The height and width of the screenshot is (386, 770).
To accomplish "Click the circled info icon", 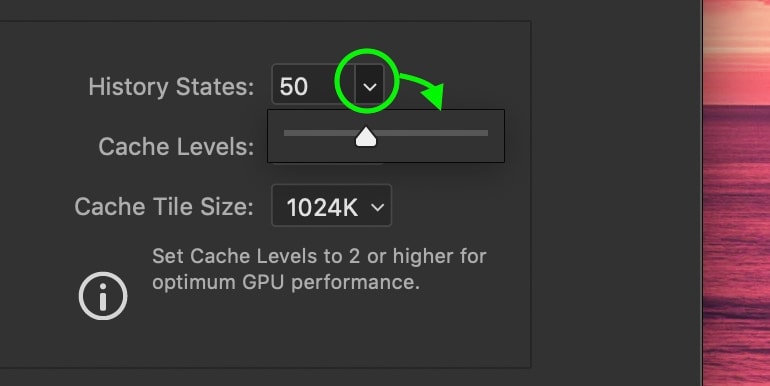I will (x=103, y=296).
